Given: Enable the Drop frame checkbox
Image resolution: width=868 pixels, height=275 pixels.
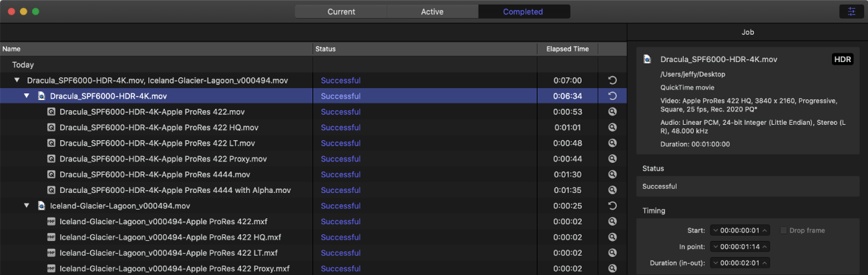Looking at the screenshot, I should pyautogui.click(x=783, y=230).
